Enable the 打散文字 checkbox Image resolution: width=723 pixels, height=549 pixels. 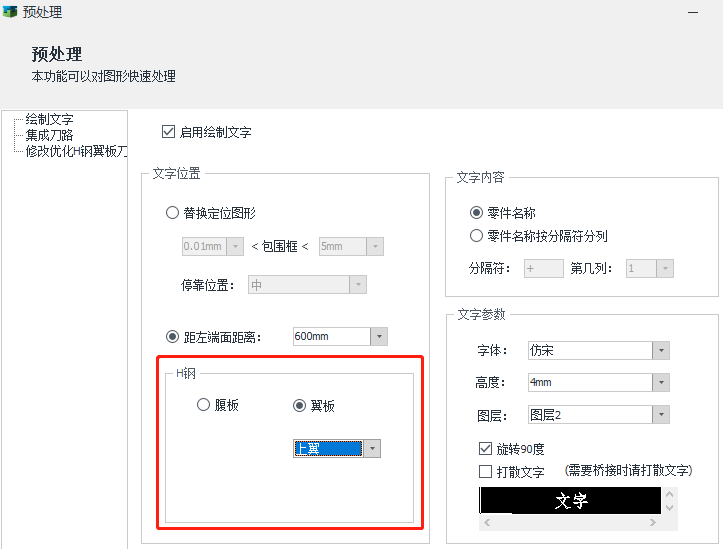(x=486, y=471)
